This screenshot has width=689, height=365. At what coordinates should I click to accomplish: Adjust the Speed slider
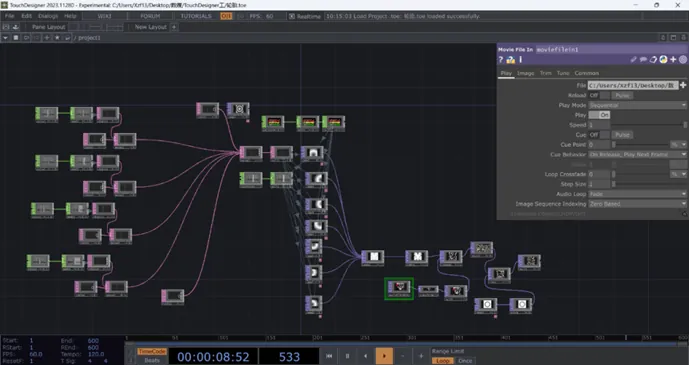[x=649, y=125]
